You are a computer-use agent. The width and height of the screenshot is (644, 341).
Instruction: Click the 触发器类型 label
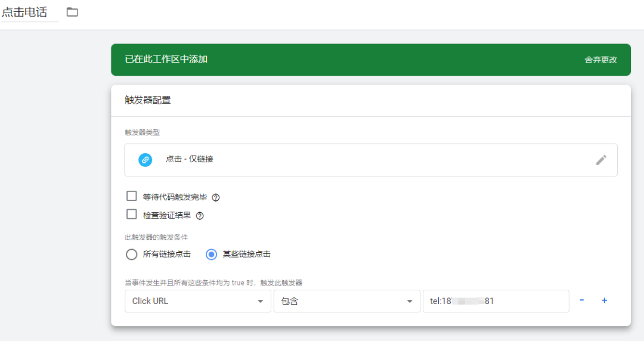[143, 132]
